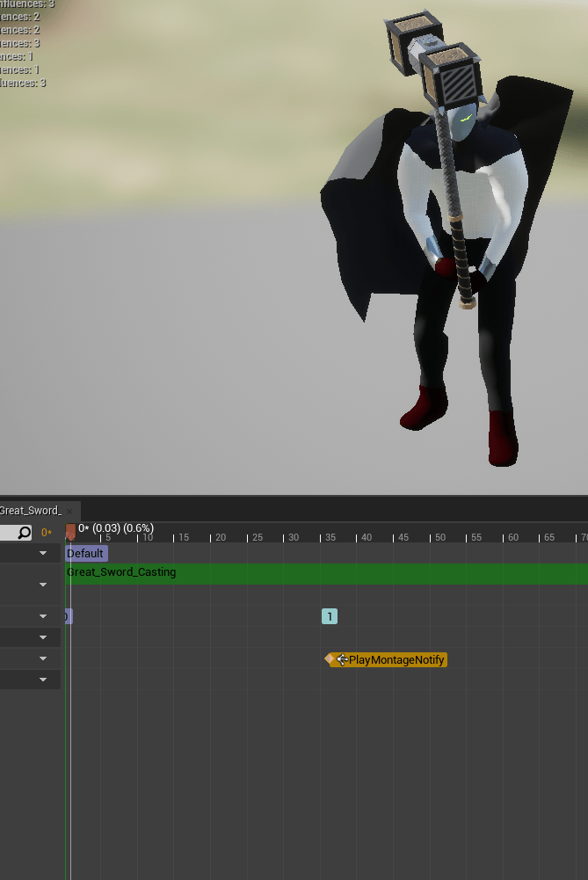This screenshot has height=880, width=588.
Task: Click frame 50 on the timeline ruler
Action: (x=439, y=536)
